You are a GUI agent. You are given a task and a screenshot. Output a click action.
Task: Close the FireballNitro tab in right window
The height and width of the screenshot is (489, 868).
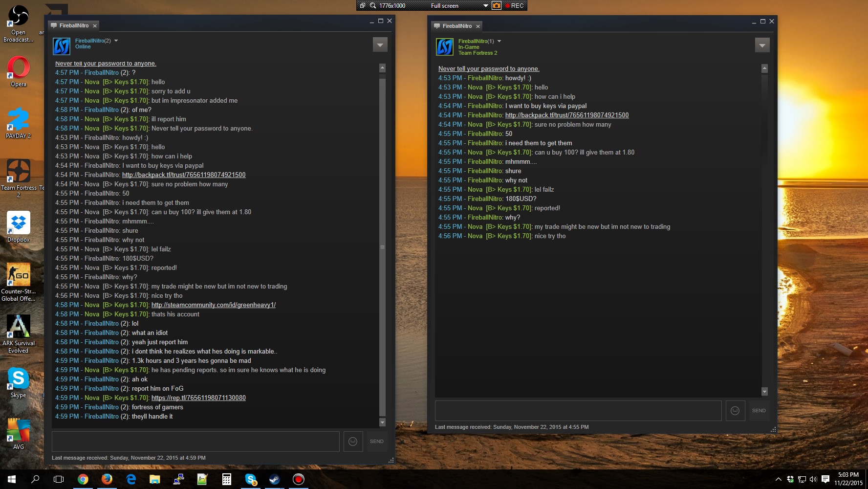click(478, 26)
